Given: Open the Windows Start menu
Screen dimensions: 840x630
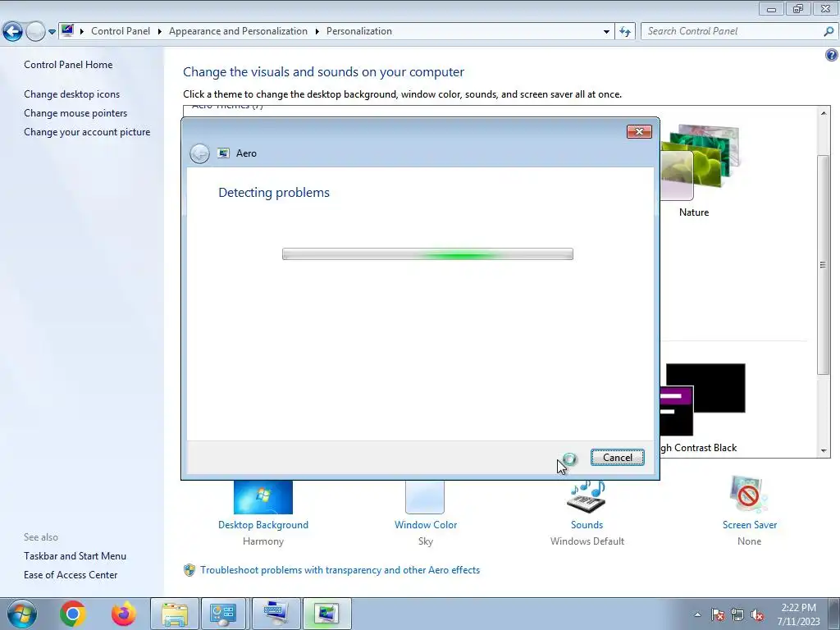Looking at the screenshot, I should point(22,614).
